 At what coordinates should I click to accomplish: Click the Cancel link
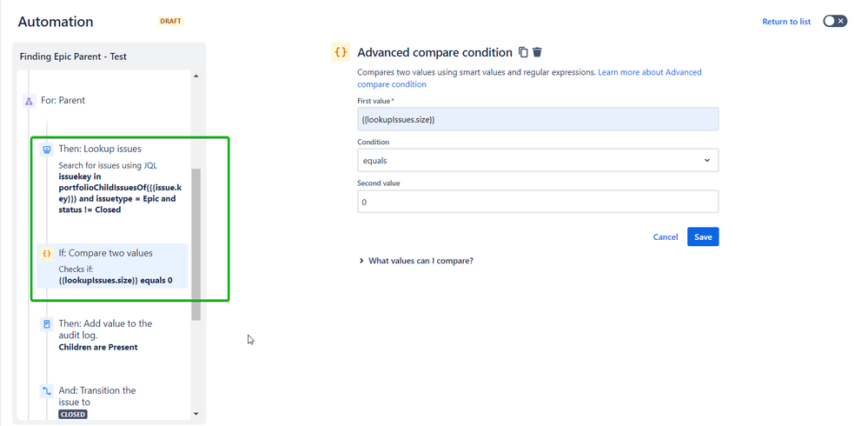pos(665,236)
